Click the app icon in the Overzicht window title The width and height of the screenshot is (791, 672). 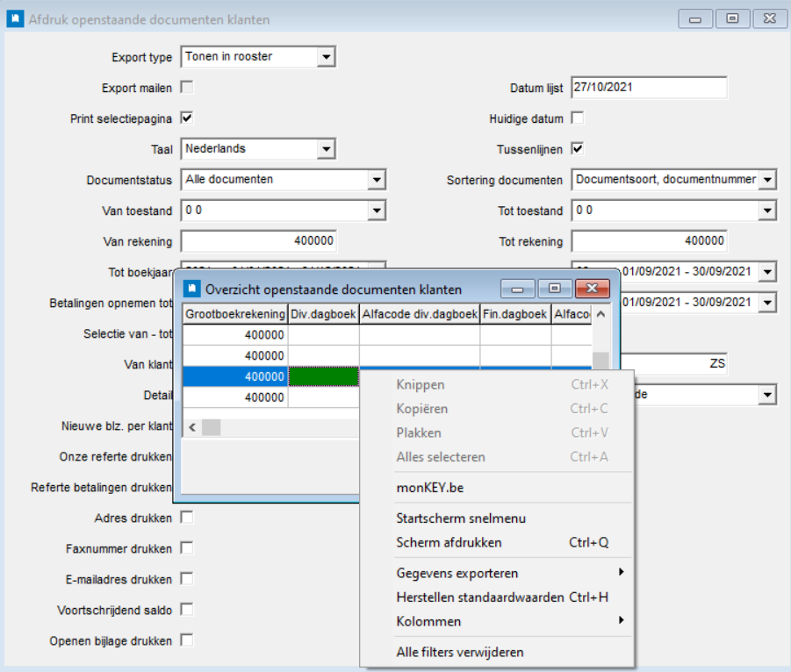click(x=191, y=288)
